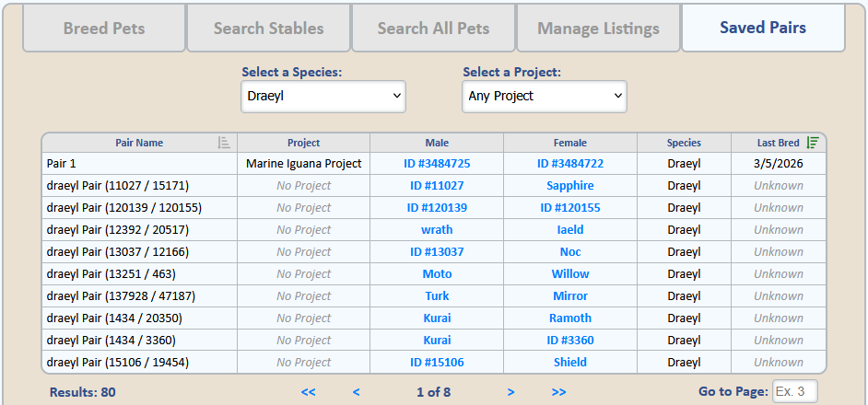The width and height of the screenshot is (868, 405).
Task: Open the Manage Listings tab
Action: 598,29
